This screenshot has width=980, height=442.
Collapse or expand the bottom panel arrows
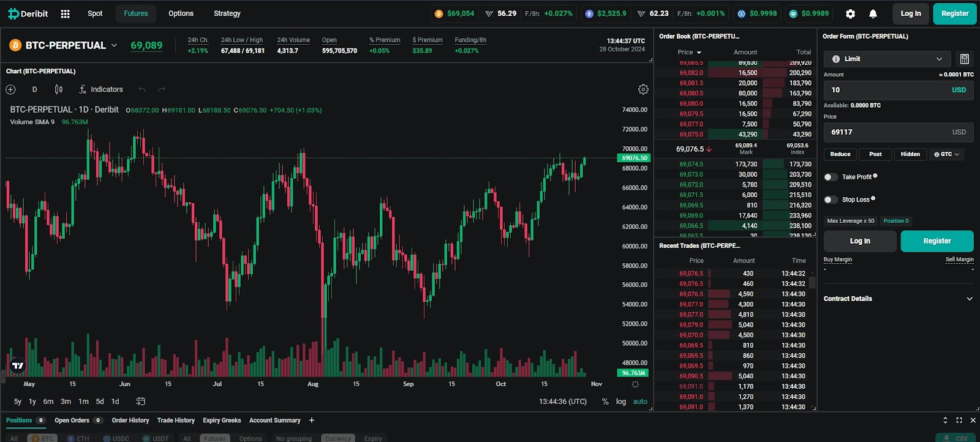(945, 420)
